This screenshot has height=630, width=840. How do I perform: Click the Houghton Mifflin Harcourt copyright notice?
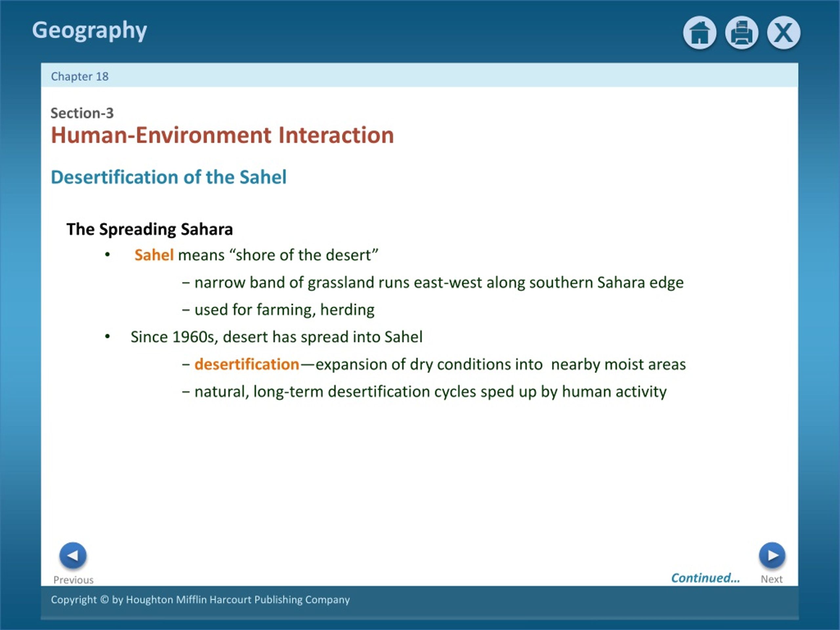click(200, 599)
